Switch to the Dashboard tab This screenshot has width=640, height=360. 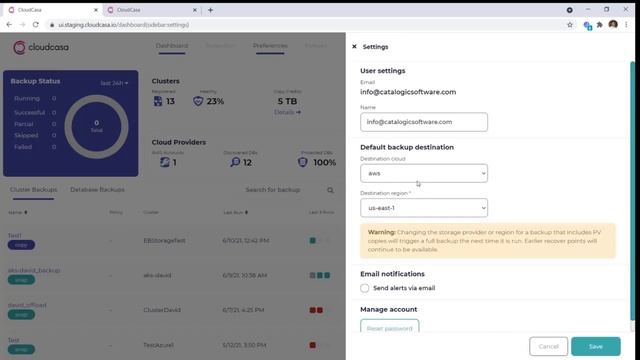172,46
